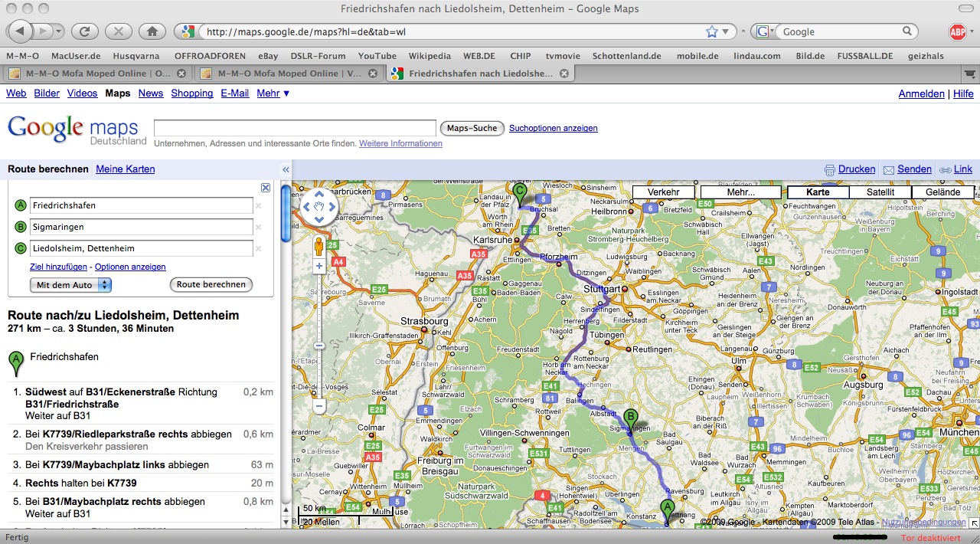Click the zoom out minus button on map
This screenshot has height=544, width=980.
tap(319, 406)
